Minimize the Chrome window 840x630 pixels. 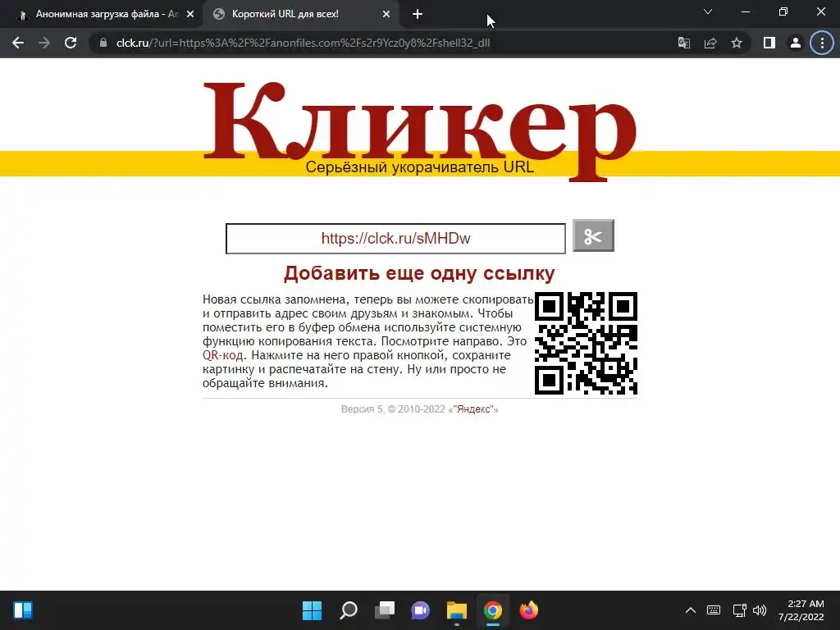pos(745,11)
